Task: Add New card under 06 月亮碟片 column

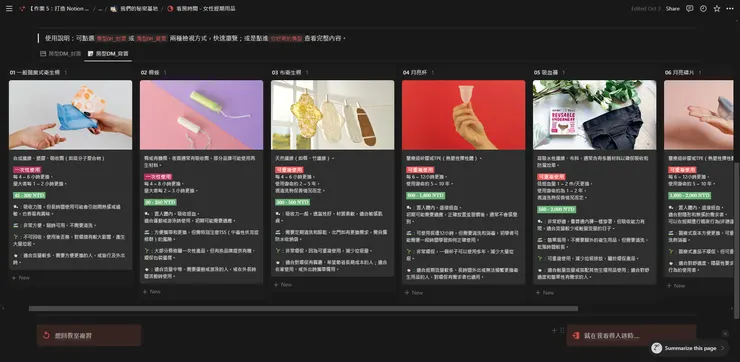Action: (x=676, y=286)
